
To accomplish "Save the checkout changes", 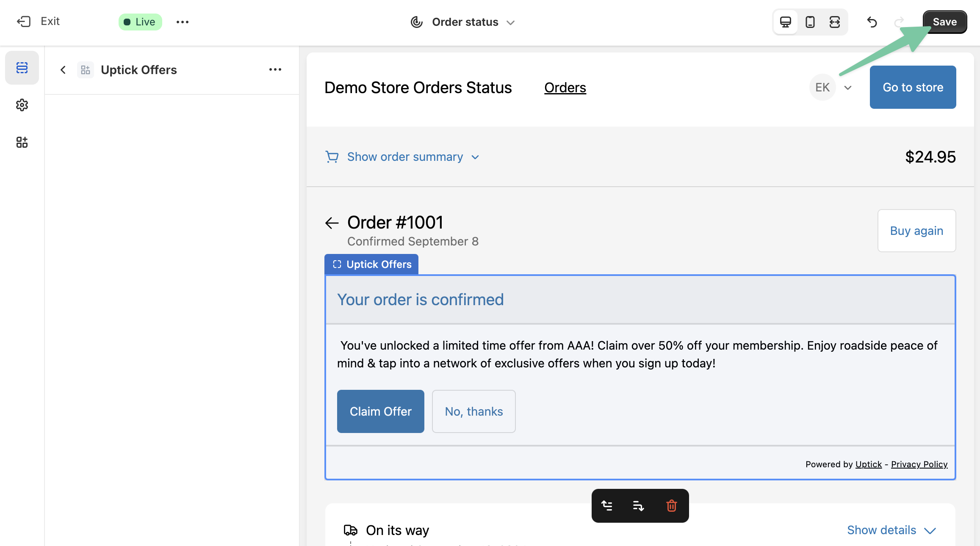I will tap(945, 22).
